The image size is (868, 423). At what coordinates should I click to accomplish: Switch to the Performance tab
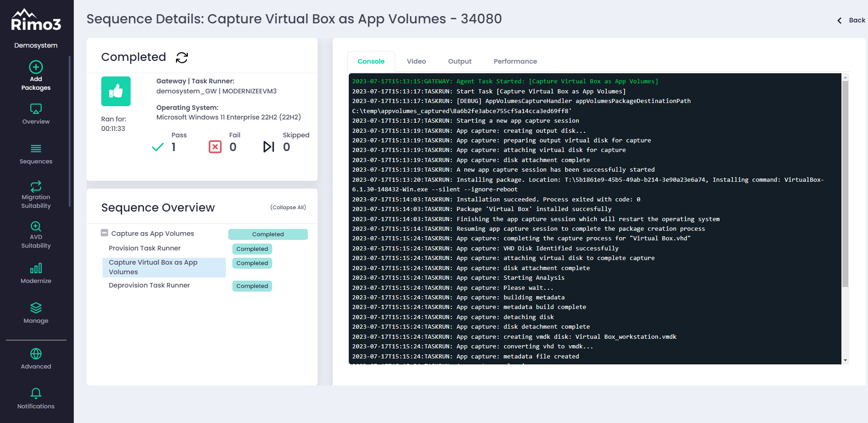(515, 61)
